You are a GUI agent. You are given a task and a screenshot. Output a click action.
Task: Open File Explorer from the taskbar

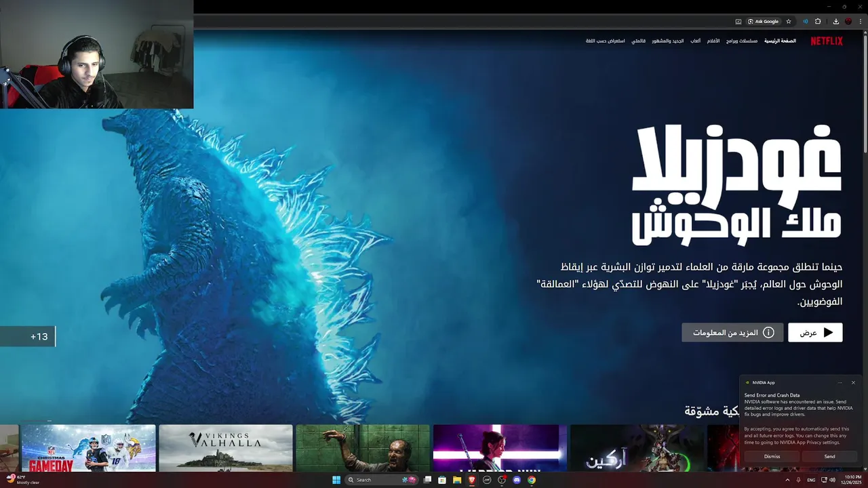click(457, 480)
